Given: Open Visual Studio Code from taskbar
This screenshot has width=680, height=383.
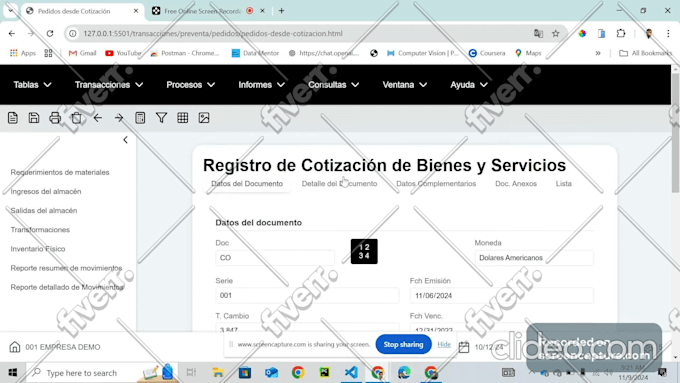Looking at the screenshot, I should click(351, 373).
